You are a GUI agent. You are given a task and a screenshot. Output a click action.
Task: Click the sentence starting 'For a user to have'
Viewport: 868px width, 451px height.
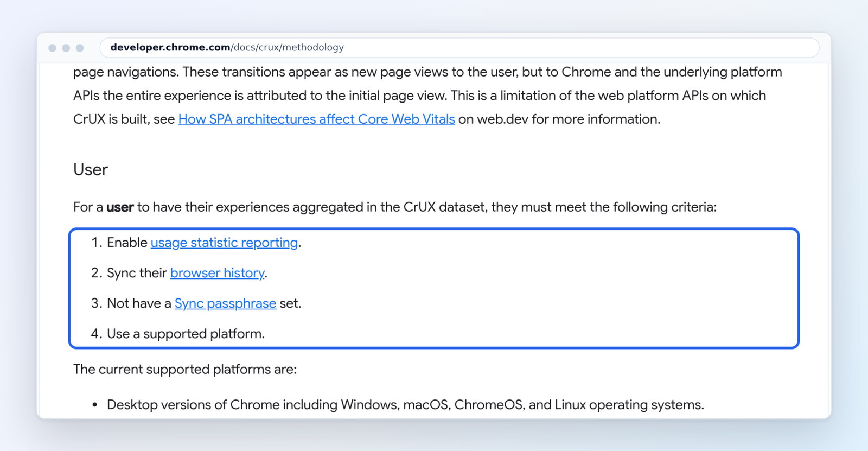(x=395, y=207)
